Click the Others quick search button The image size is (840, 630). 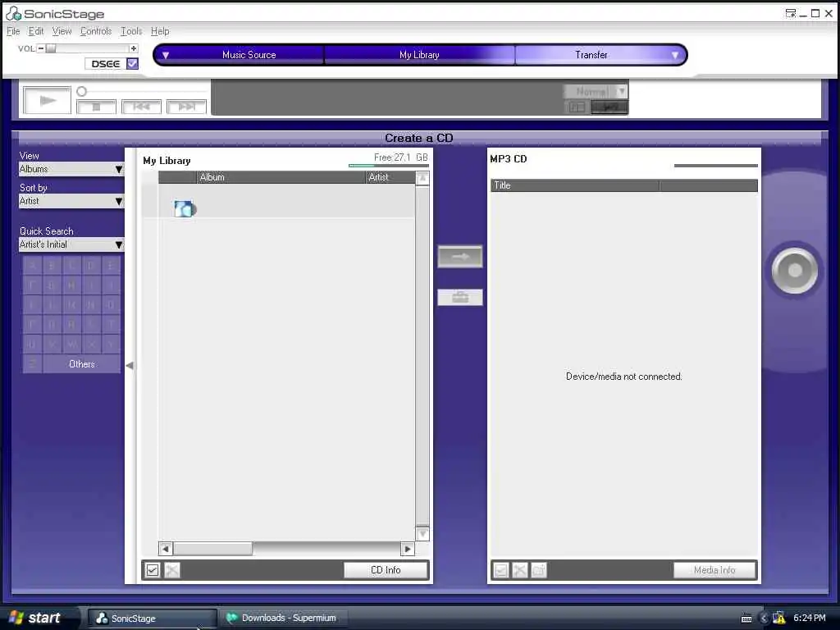[82, 364]
